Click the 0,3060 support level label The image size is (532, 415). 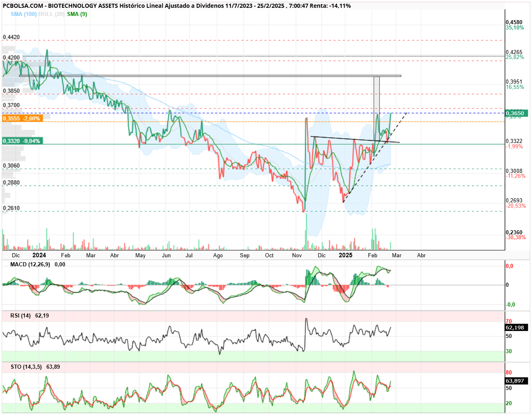tap(11, 166)
